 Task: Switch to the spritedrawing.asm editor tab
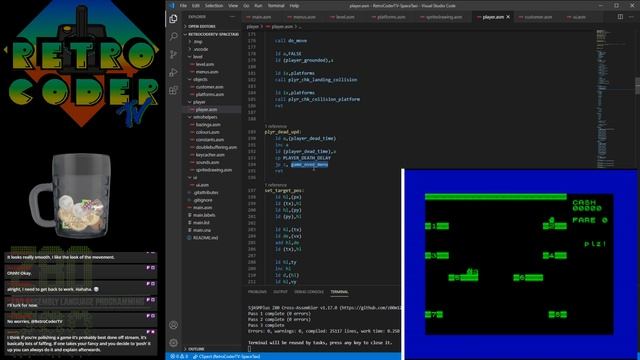point(444,17)
